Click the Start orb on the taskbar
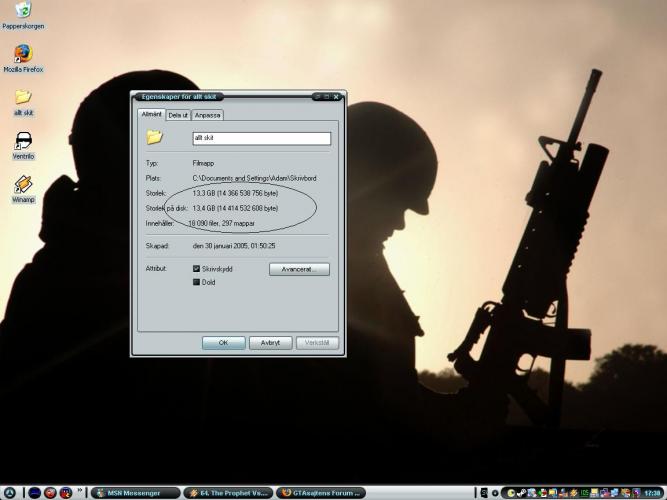This screenshot has width=667, height=500. (9, 492)
